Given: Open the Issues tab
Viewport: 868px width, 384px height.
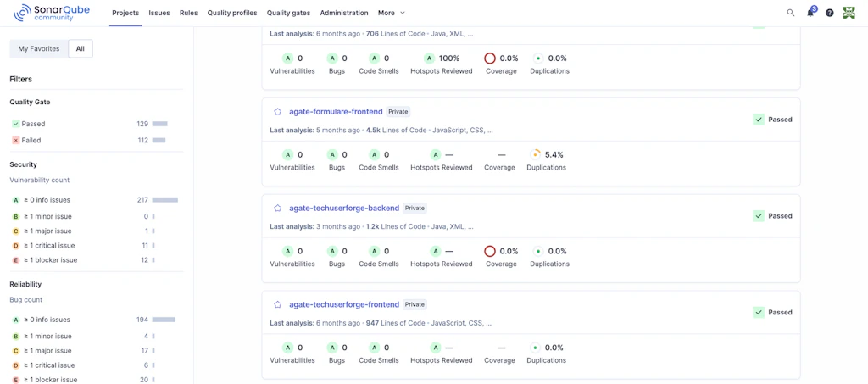Looking at the screenshot, I should click(159, 13).
